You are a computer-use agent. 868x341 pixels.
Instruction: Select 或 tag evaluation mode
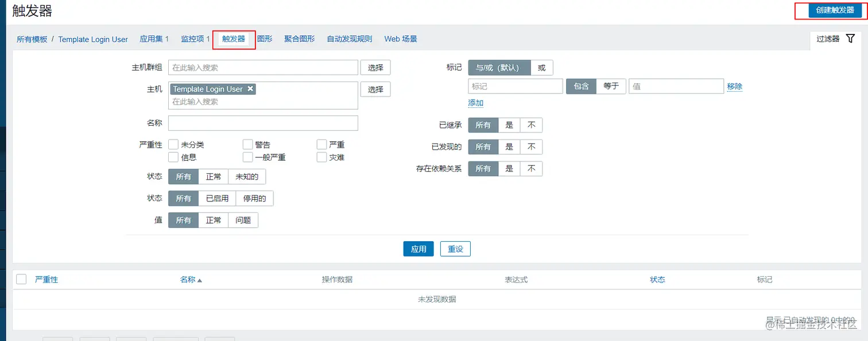click(x=542, y=67)
